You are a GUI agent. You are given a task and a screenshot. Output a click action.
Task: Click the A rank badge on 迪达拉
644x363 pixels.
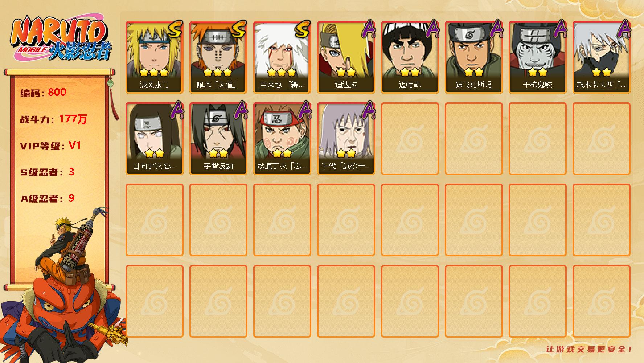click(x=368, y=28)
